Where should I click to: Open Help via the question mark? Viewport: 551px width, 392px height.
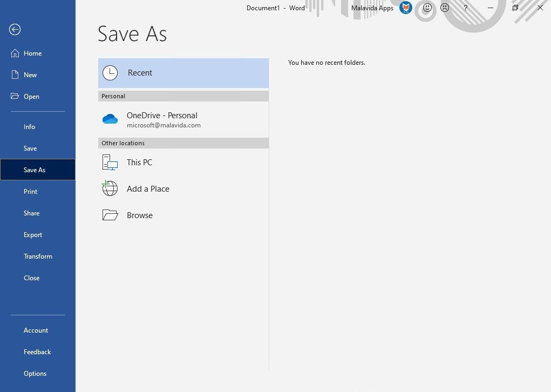465,8
